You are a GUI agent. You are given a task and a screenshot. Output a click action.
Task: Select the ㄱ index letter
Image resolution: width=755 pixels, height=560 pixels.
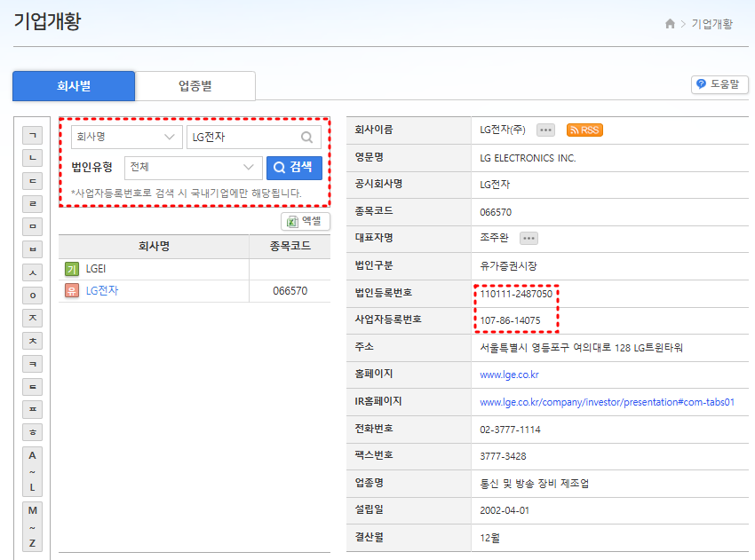33,135
